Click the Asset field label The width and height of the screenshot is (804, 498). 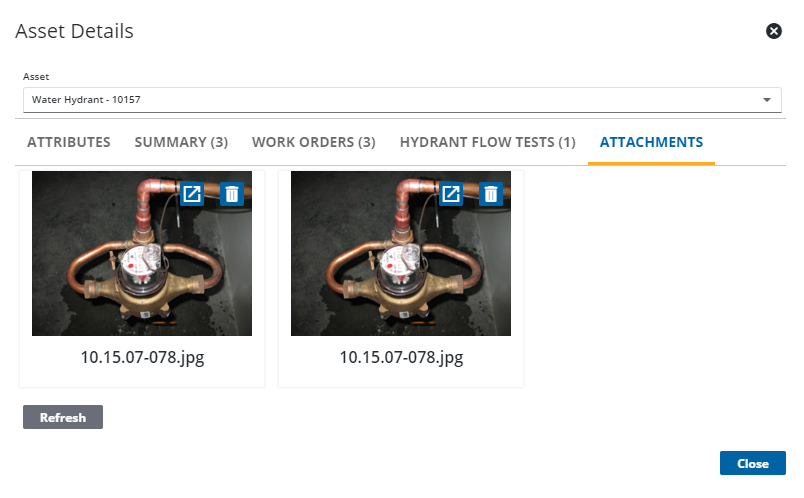coord(36,76)
